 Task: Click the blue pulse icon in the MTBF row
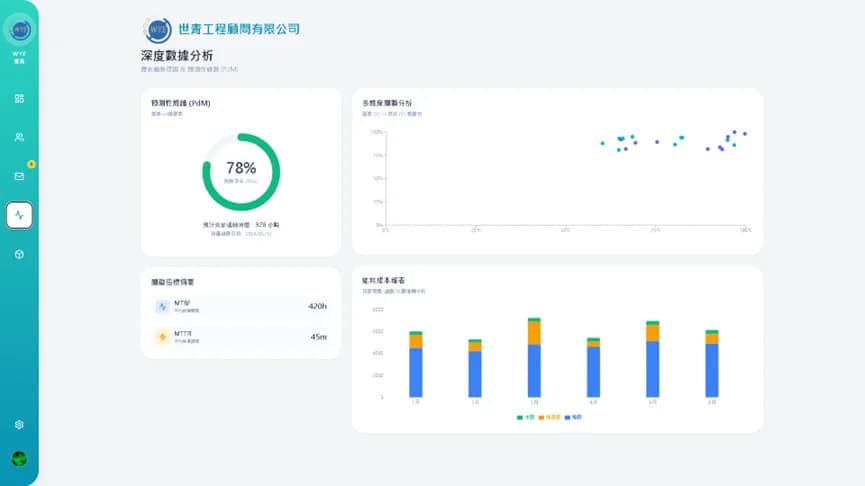click(162, 306)
